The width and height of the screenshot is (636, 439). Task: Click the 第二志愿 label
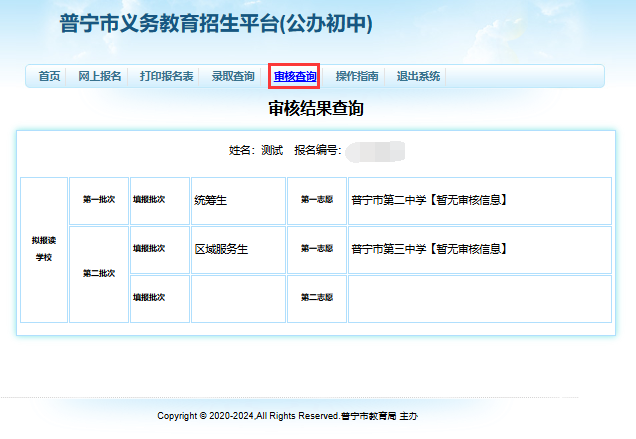pyautogui.click(x=317, y=297)
